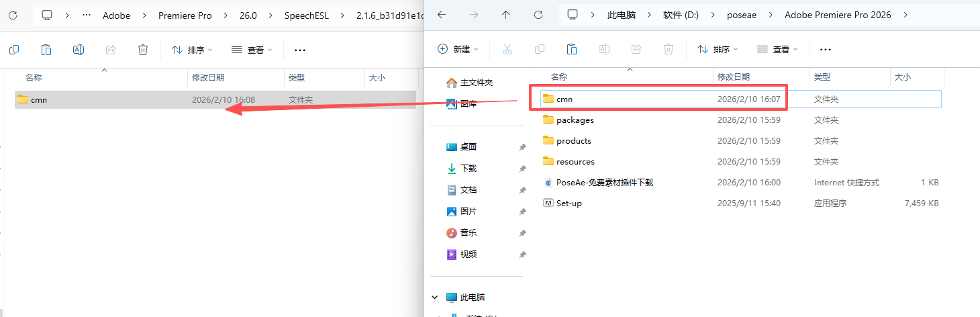Open the 新建 dropdown in right window
Screen dimensions: 980x317
pos(458,49)
